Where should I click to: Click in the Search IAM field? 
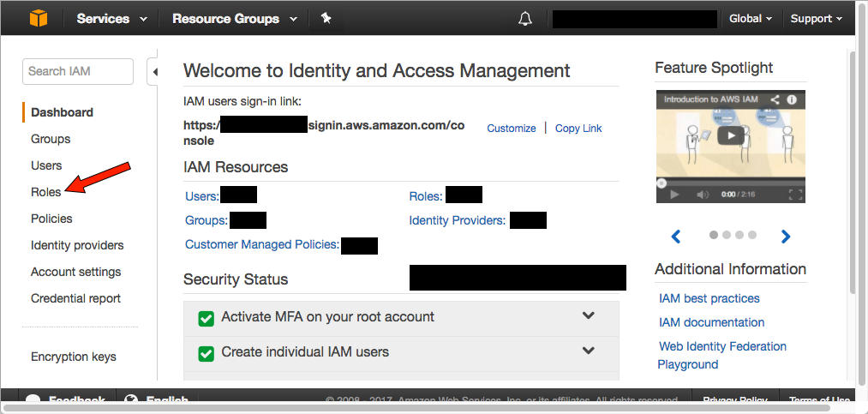tap(78, 71)
